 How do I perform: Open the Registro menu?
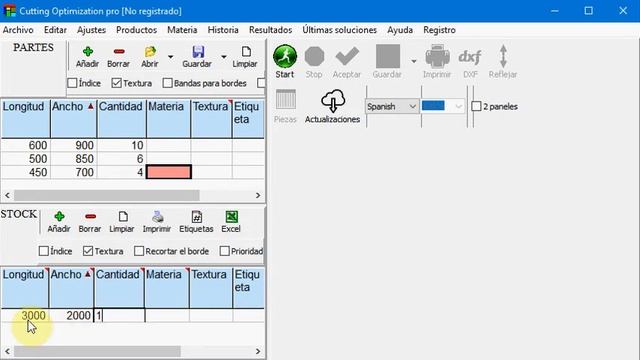tap(439, 30)
